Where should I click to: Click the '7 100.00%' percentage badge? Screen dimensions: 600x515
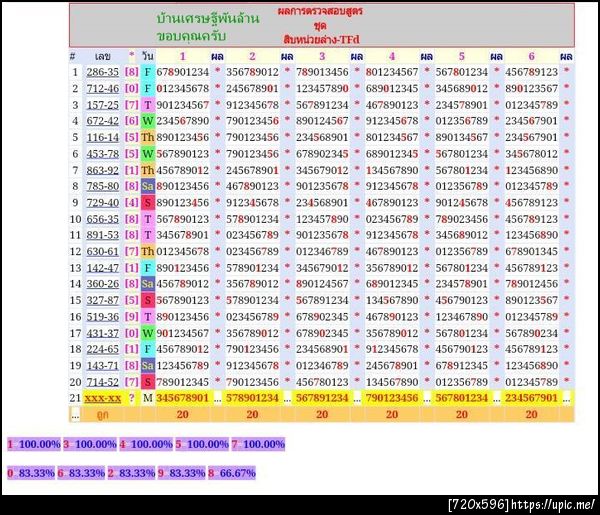258,444
